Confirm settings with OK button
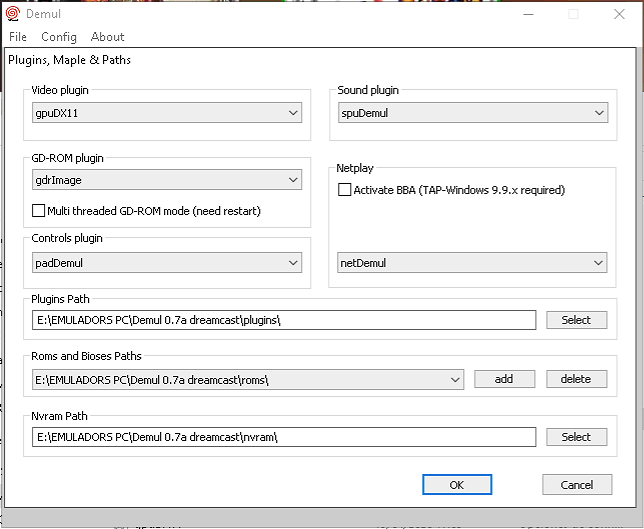644x529 pixels. tap(457, 485)
